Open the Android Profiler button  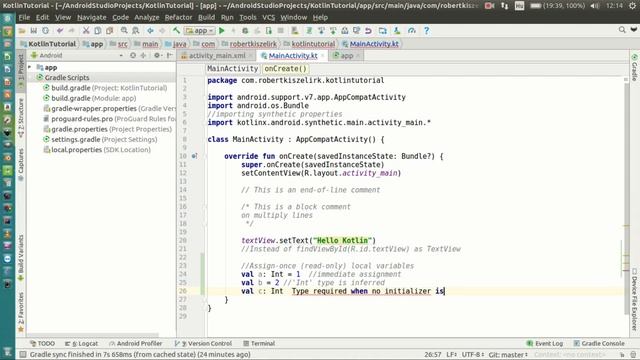point(136,343)
